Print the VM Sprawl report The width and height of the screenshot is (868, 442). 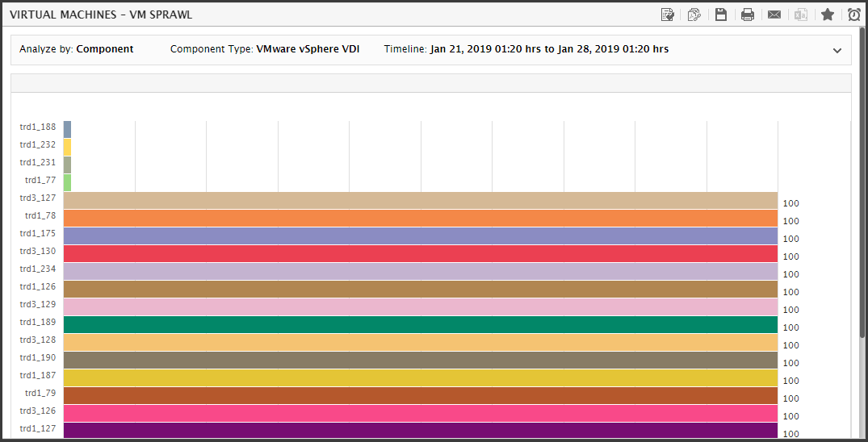748,15
